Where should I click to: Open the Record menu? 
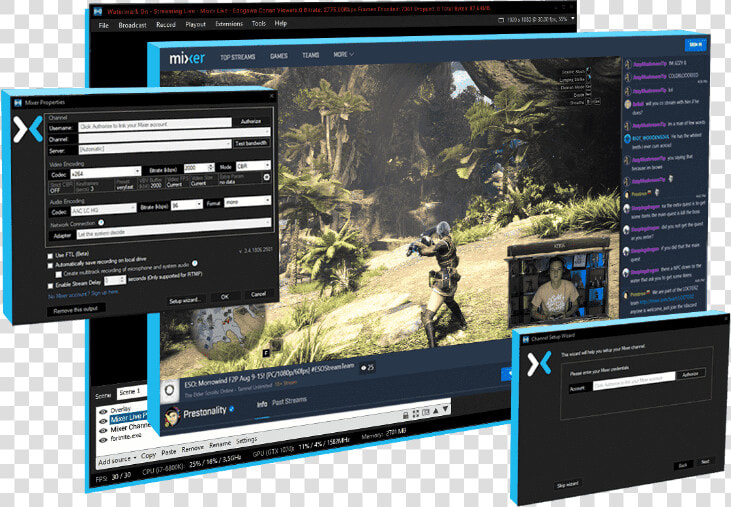[166, 25]
